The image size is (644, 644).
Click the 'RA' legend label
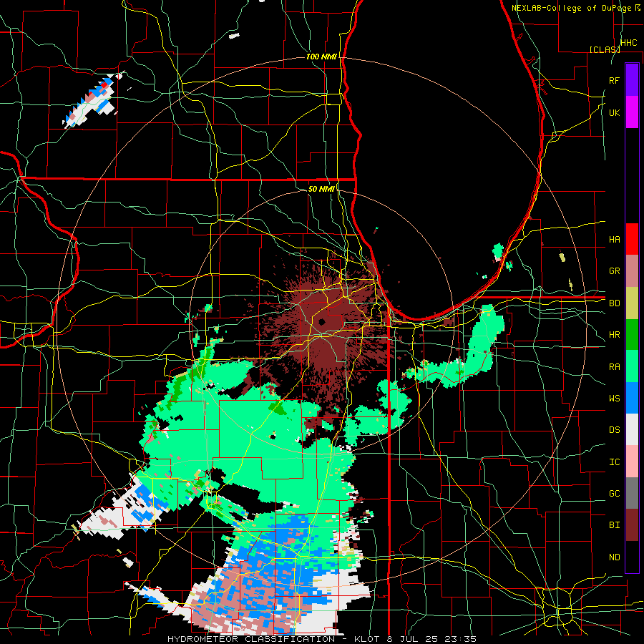coord(614,367)
